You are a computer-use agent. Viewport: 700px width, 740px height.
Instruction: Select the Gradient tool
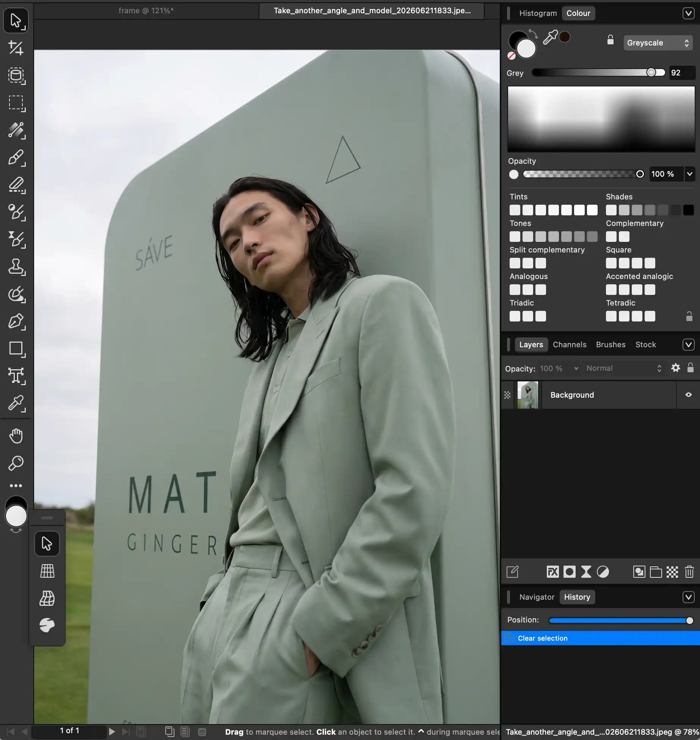[16, 130]
